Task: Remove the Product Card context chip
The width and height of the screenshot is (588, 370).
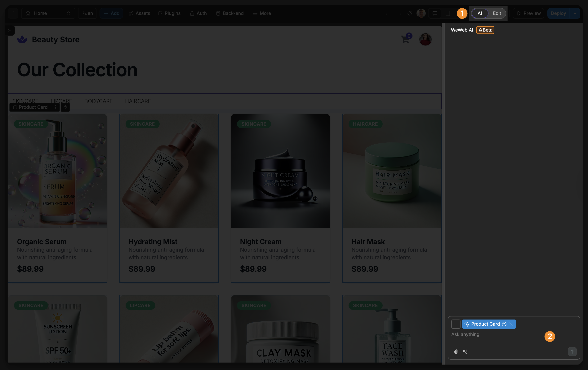Action: (x=511, y=324)
